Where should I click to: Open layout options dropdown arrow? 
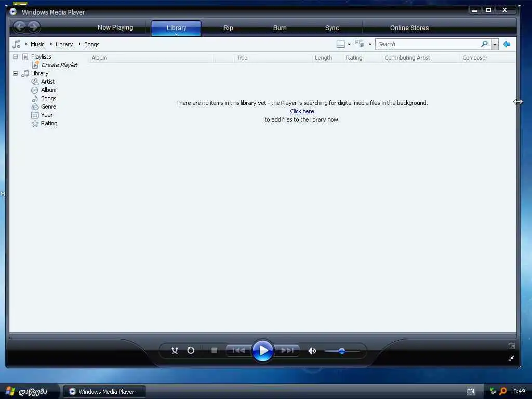point(350,45)
